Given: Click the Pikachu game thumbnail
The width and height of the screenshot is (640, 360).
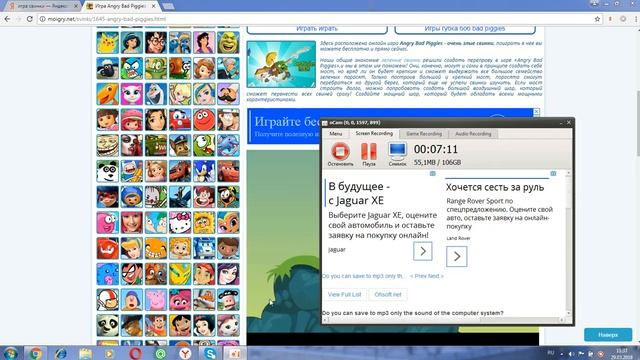Looking at the screenshot, I should point(108,43).
